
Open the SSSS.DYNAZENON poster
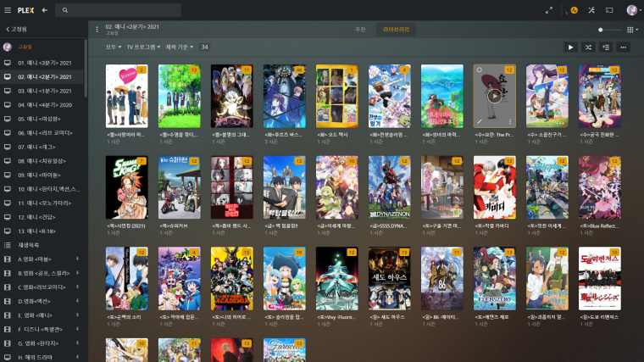[389, 187]
